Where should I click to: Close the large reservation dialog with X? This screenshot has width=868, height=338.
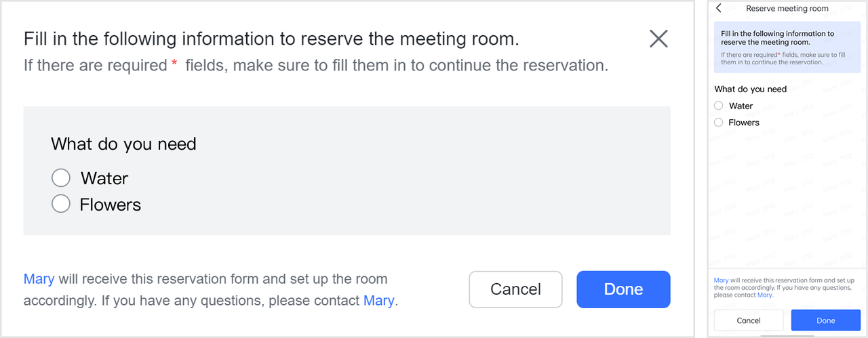(x=658, y=39)
